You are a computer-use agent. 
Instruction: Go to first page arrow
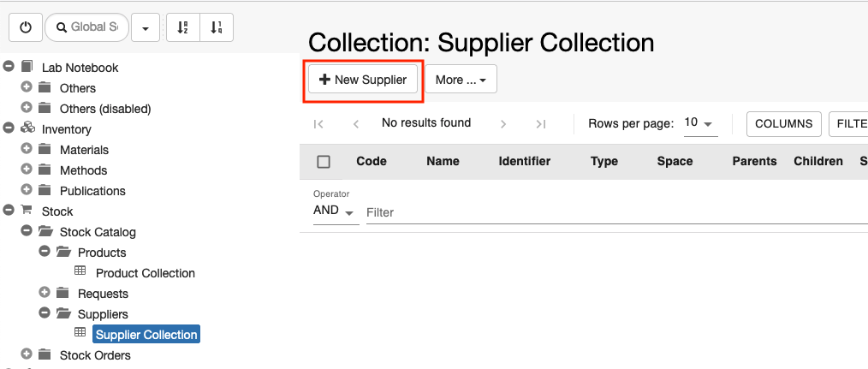point(318,124)
